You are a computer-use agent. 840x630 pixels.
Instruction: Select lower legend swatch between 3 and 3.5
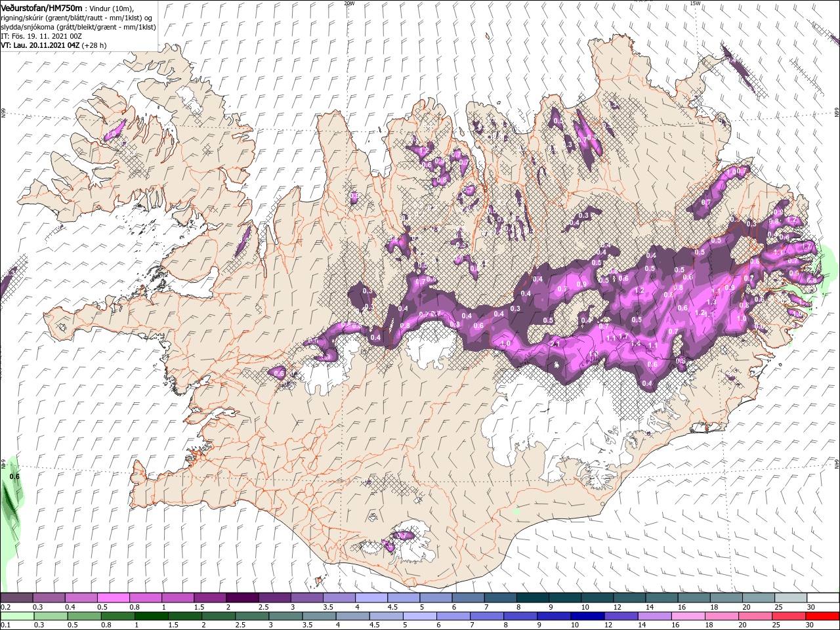[285, 616]
